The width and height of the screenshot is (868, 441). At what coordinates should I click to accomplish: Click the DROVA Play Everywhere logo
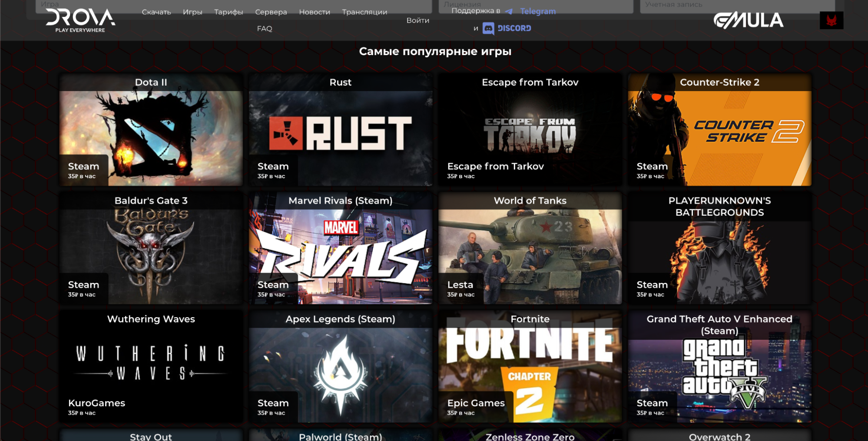coord(80,20)
